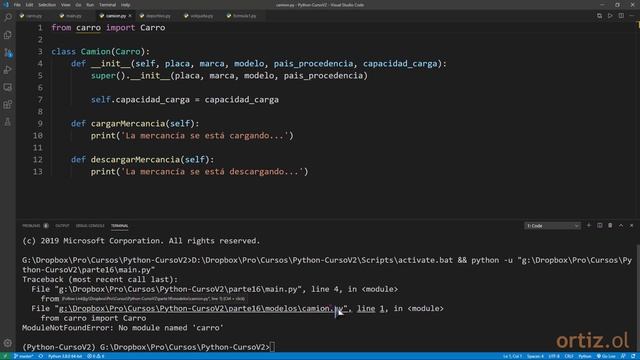Open the Run and Debug view

click(8, 70)
